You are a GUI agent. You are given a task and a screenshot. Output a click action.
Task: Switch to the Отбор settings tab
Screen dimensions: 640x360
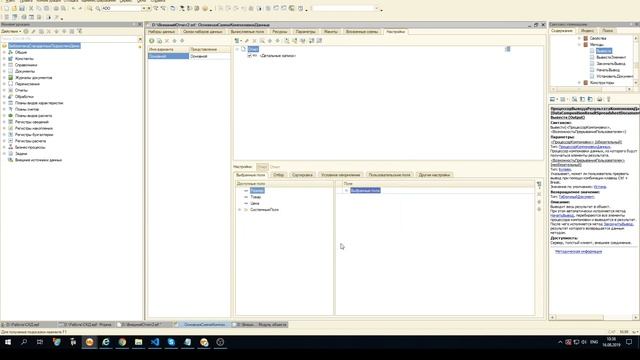point(279,175)
